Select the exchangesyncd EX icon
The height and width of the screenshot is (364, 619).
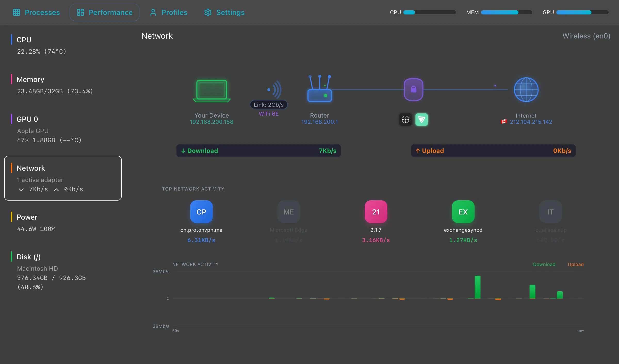462,212
